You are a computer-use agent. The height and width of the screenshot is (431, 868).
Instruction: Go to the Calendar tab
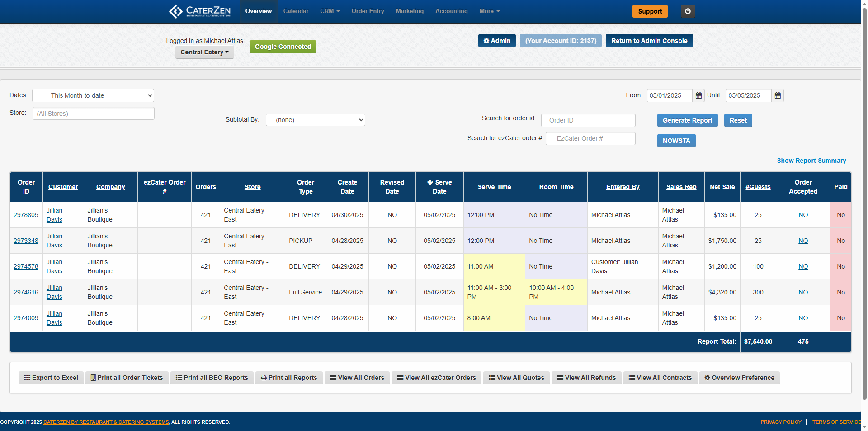[x=296, y=11]
